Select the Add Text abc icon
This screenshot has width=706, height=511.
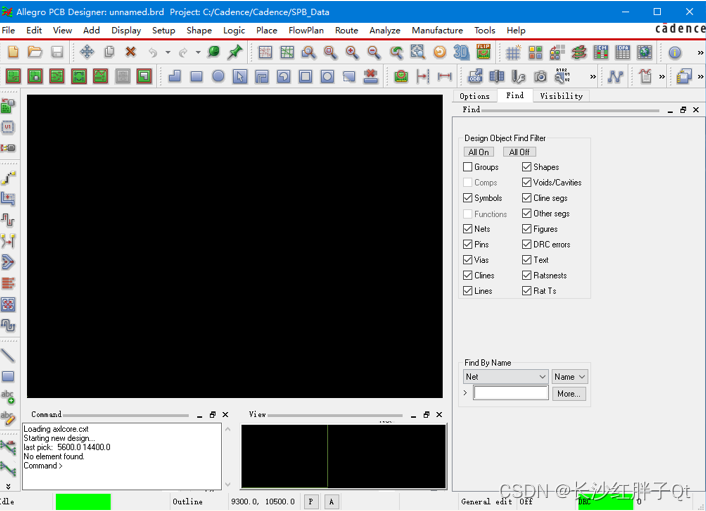click(8, 396)
